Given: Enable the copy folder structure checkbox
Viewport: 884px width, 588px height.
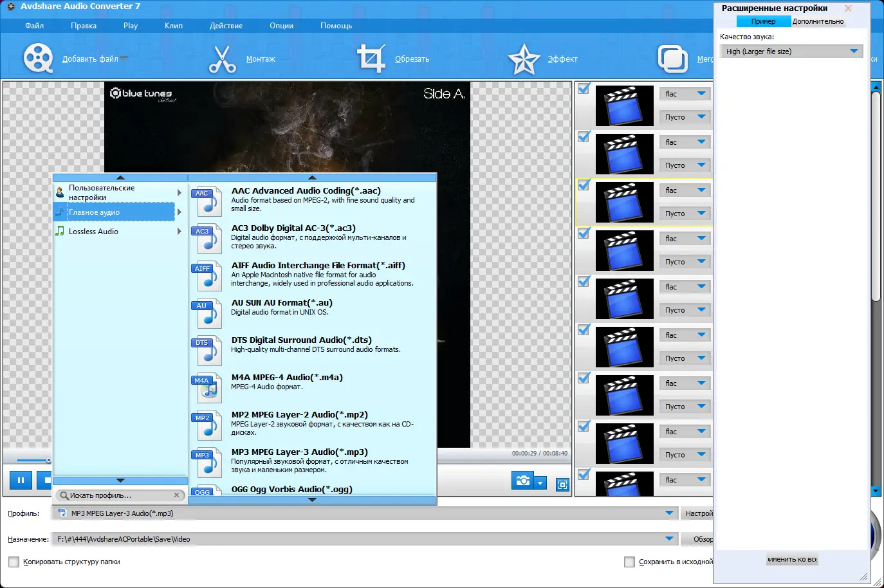Looking at the screenshot, I should pyautogui.click(x=14, y=562).
